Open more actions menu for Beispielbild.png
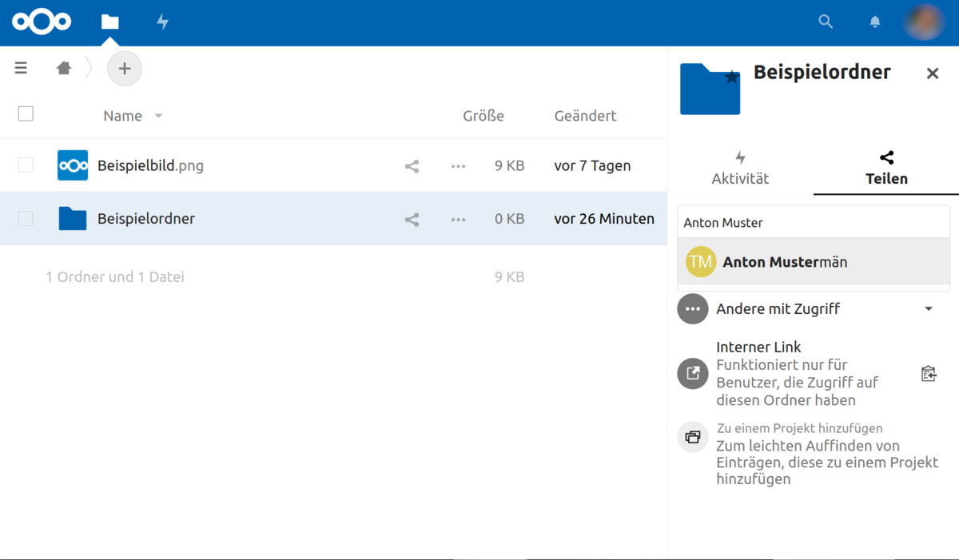The height and width of the screenshot is (560, 959). pos(458,166)
